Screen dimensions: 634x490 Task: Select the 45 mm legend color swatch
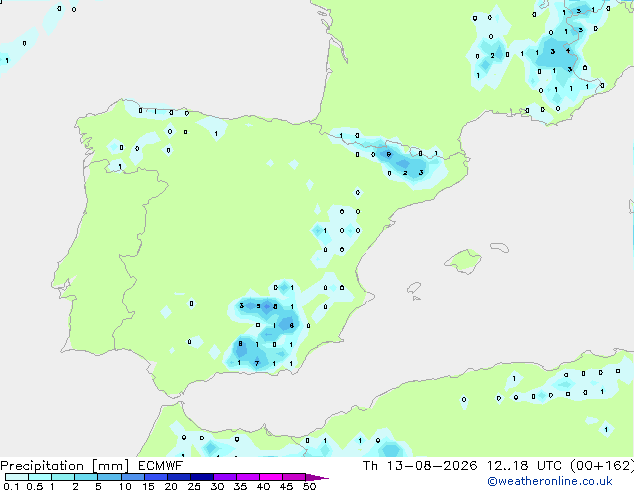point(294,477)
